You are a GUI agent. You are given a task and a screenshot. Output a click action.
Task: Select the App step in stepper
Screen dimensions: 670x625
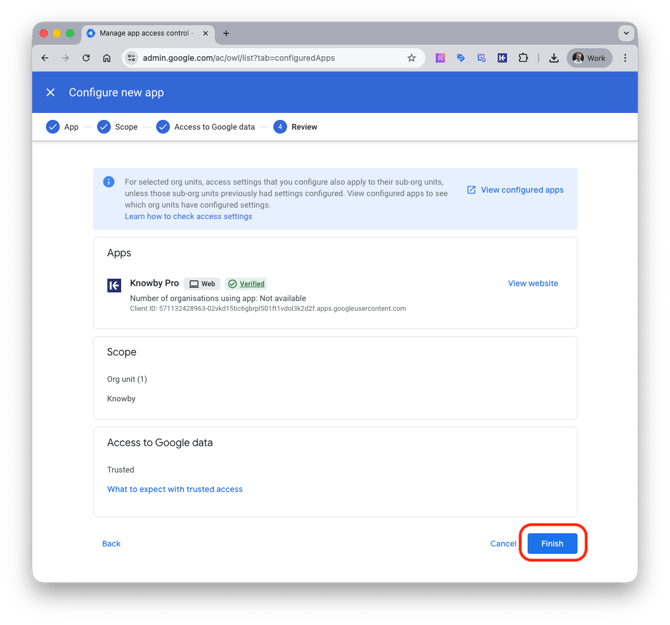coord(62,127)
